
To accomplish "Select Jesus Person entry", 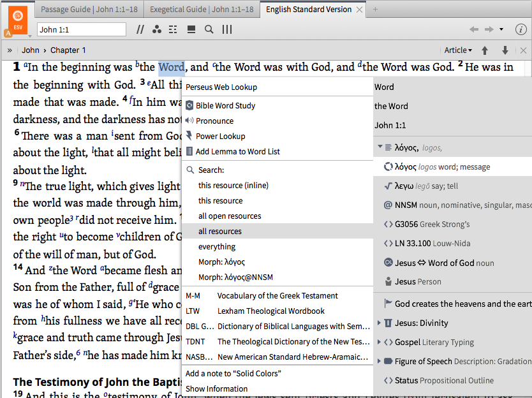I will pyautogui.click(x=453, y=282).
